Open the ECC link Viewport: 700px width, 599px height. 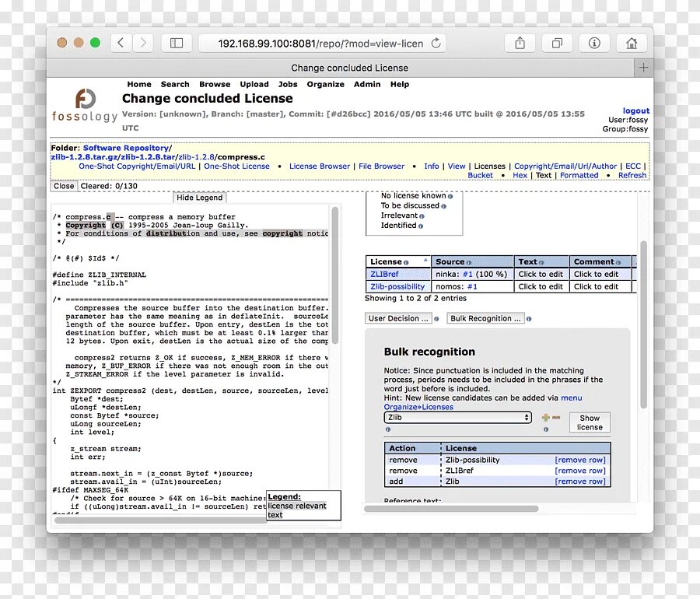pos(633,166)
